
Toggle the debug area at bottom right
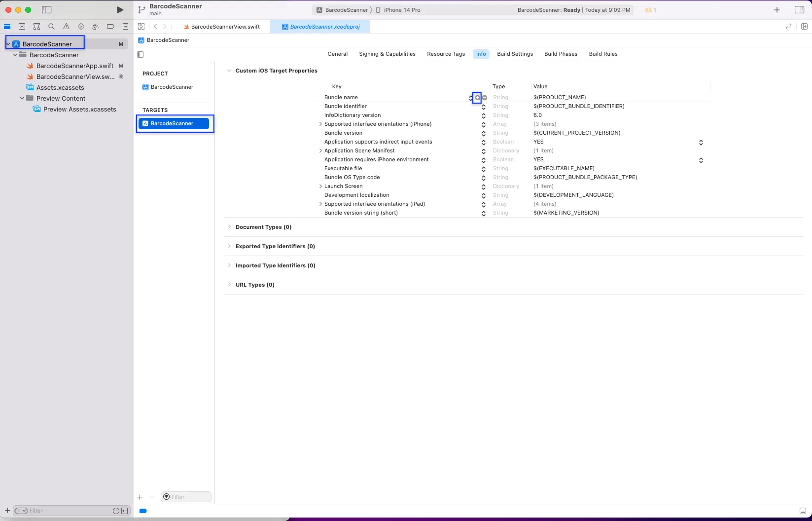[x=803, y=511]
